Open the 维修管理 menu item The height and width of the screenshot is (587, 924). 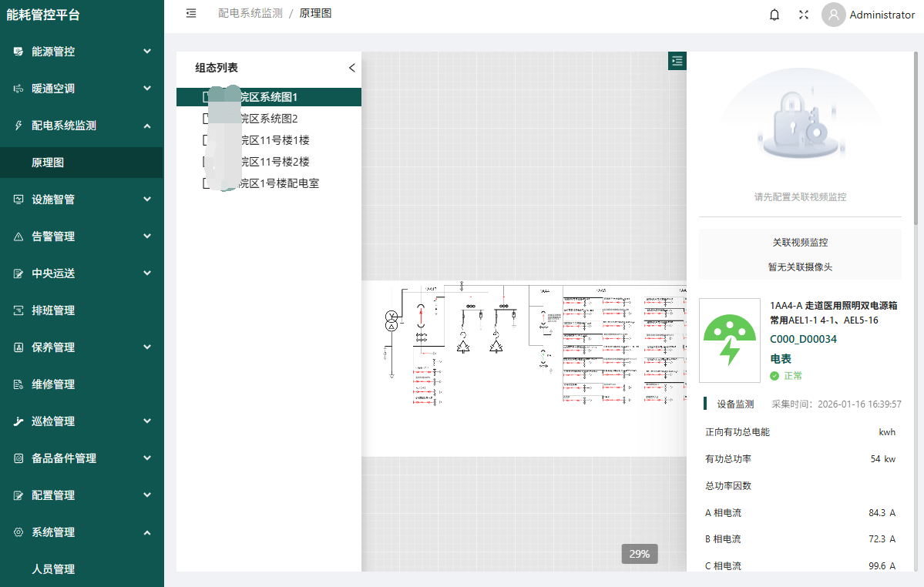(x=53, y=384)
